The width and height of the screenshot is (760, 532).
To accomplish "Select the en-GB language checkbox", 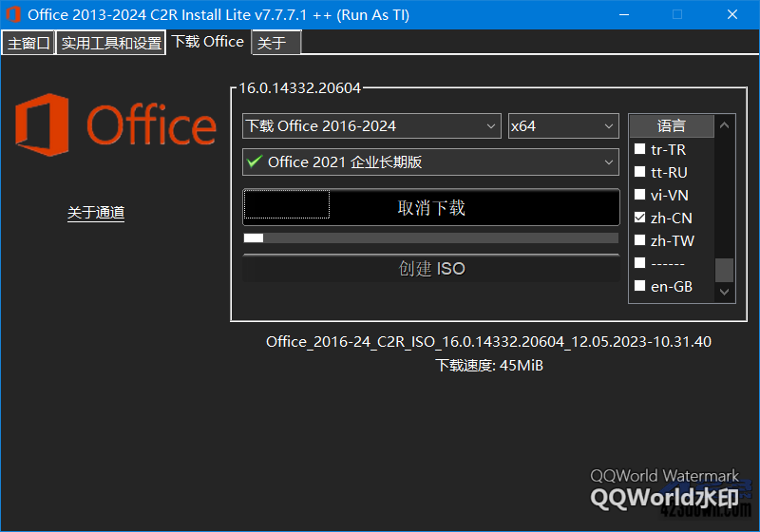I will pyautogui.click(x=639, y=286).
